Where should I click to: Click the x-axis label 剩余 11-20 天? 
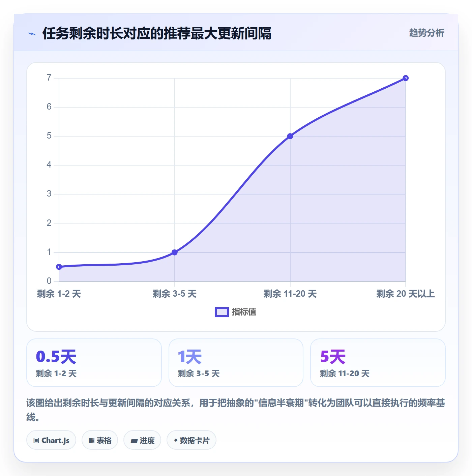tap(290, 294)
